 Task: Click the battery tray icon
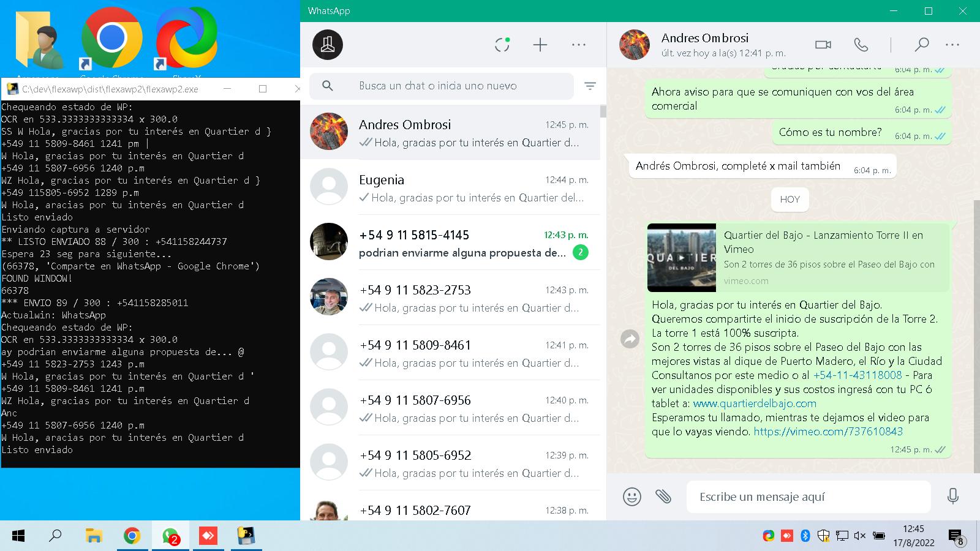point(879,536)
